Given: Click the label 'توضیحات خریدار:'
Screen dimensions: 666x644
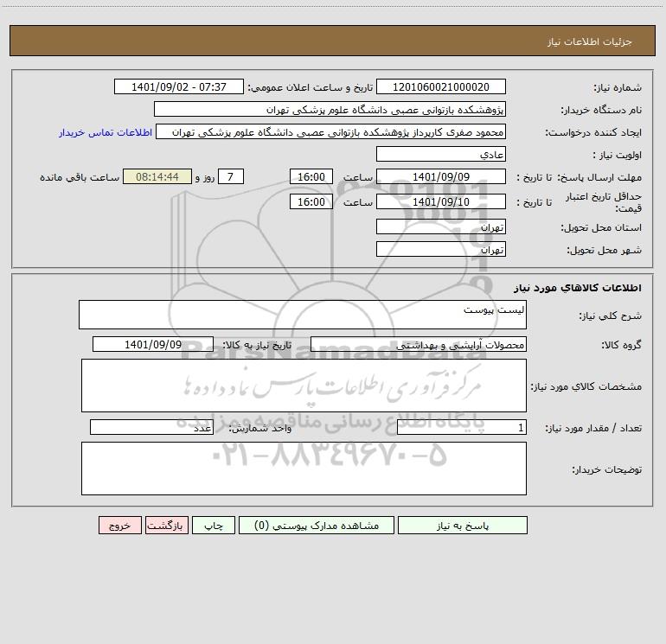Looking at the screenshot, I should 607,469.
